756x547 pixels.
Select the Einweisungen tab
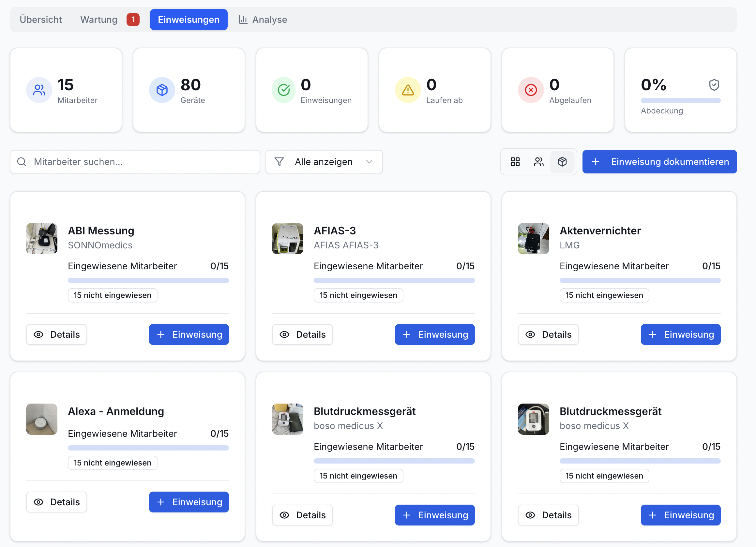(189, 20)
